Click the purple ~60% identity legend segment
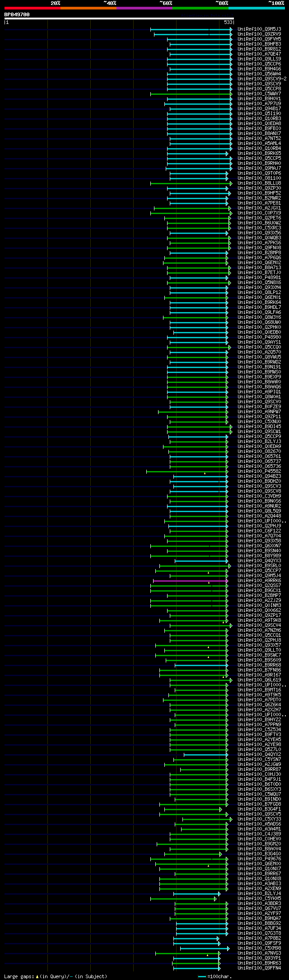289x980 pixels. pos(144,8)
